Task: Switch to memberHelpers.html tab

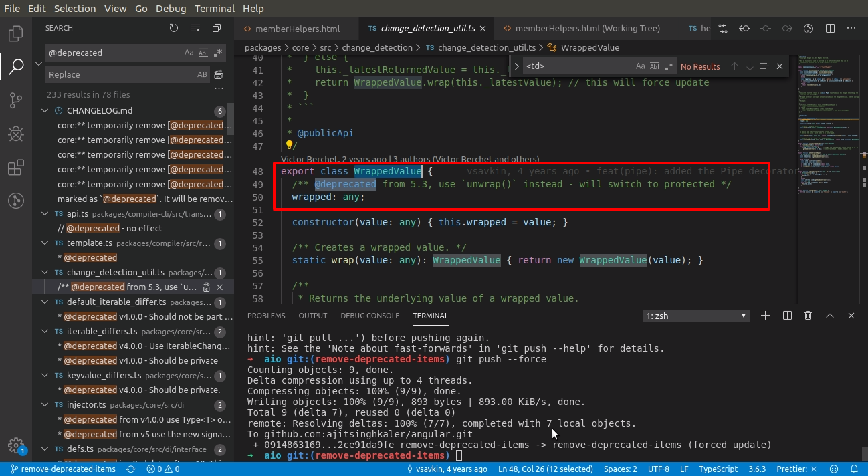Action: [x=298, y=29]
